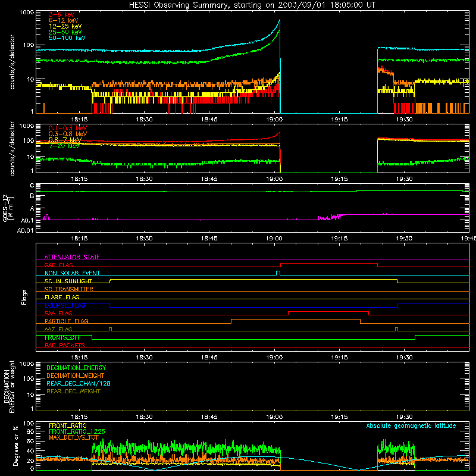The image size is (476, 476).
Task: Click the 18:45 tick under the decimation panel
Action: tap(209, 417)
